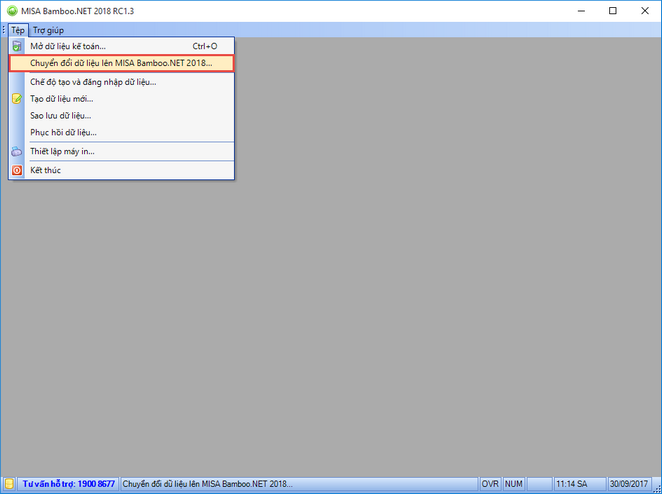
Task: Select Kết thúc to exit
Action: 122,170
